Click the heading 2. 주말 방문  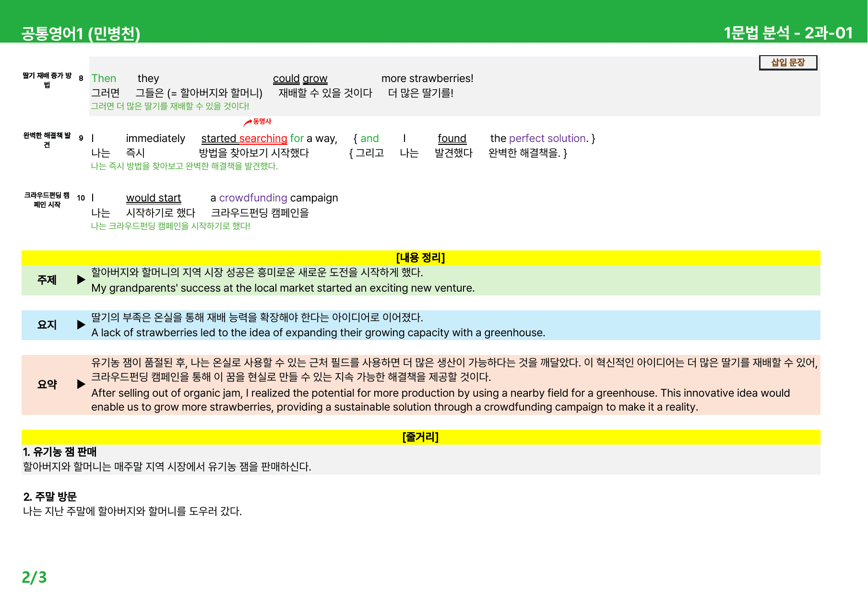50,497
